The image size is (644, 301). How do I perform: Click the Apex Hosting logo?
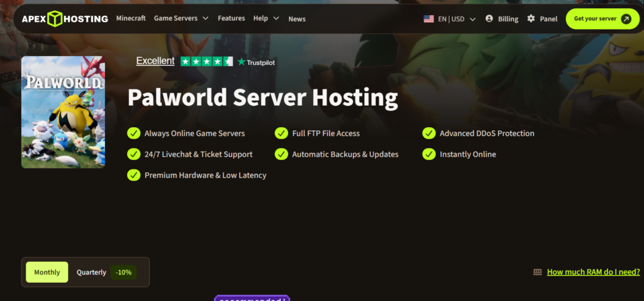click(x=65, y=19)
